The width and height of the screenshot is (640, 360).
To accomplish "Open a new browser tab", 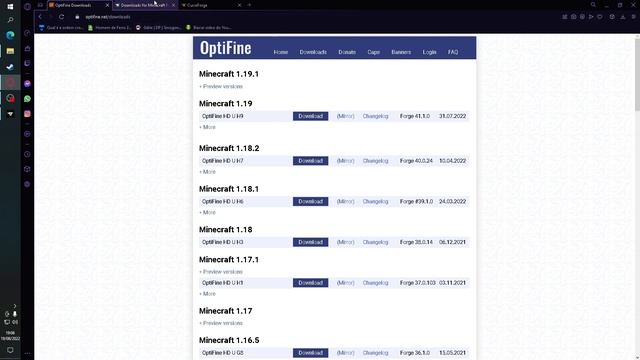I will click(249, 5).
